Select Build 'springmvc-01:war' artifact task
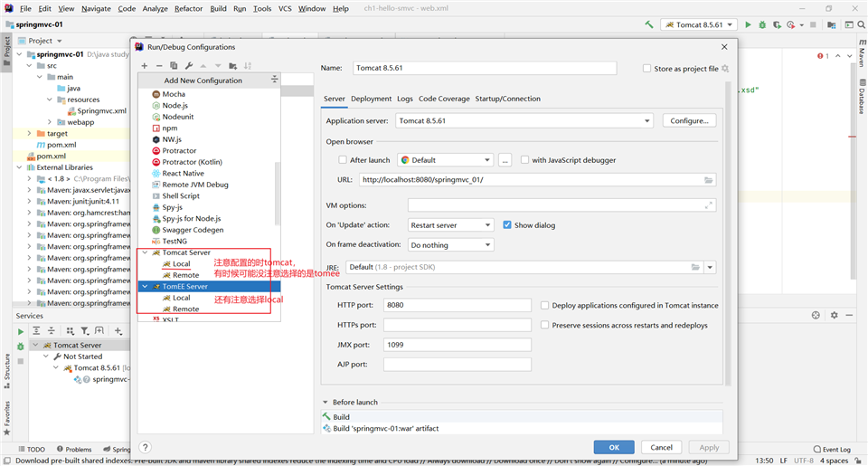This screenshot has width=868, height=466. (386, 428)
